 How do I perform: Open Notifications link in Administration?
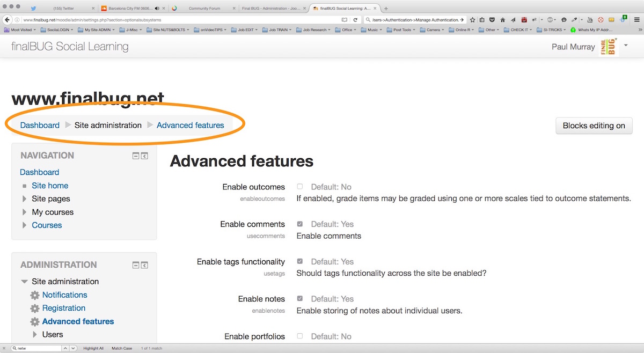tap(64, 295)
